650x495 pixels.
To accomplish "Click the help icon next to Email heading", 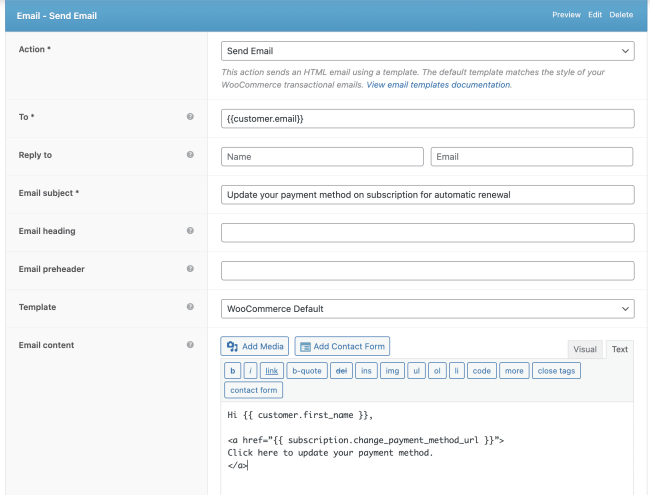I will 190,231.
